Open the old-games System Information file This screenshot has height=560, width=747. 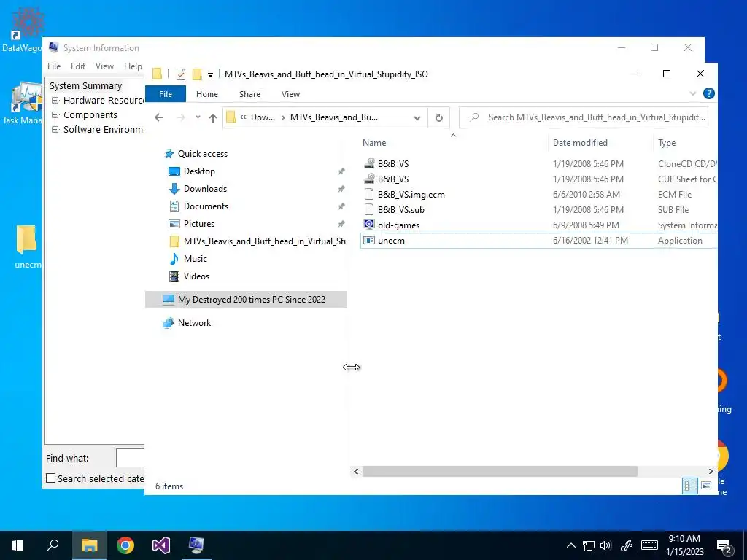[398, 225]
